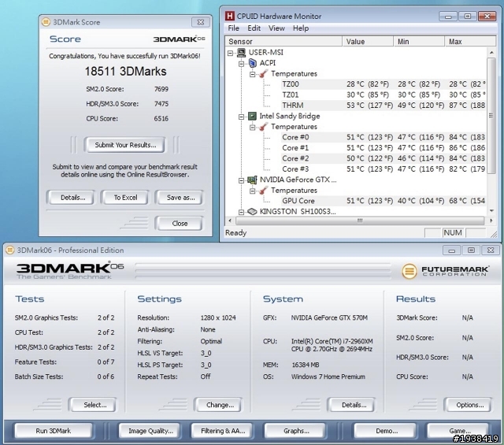Click the 3DMark06 Professional Edition title icon
Screen dimensions: 504x445
coord(10,250)
